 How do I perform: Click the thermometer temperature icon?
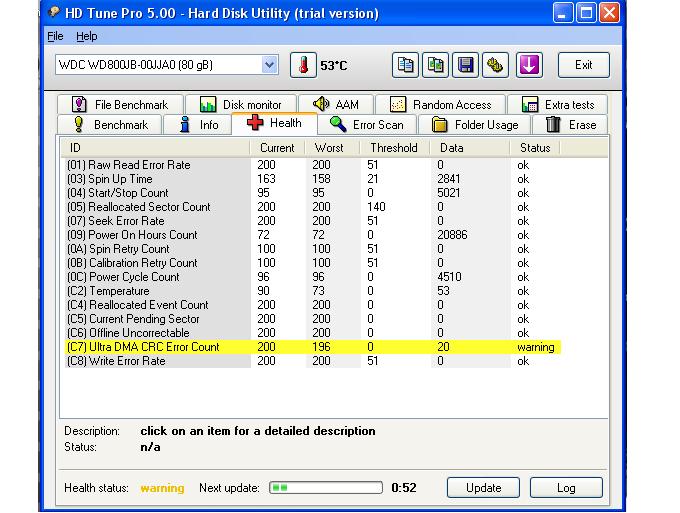click(x=303, y=65)
